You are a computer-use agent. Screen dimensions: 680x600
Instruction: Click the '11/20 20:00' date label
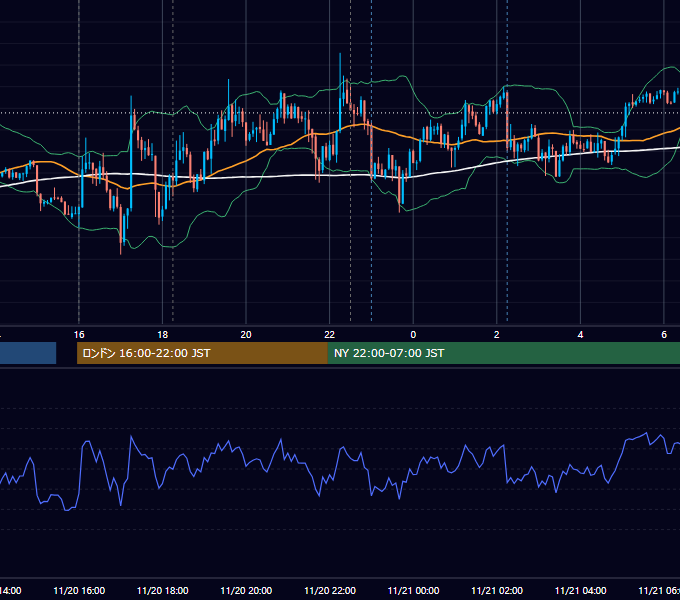coord(246,590)
